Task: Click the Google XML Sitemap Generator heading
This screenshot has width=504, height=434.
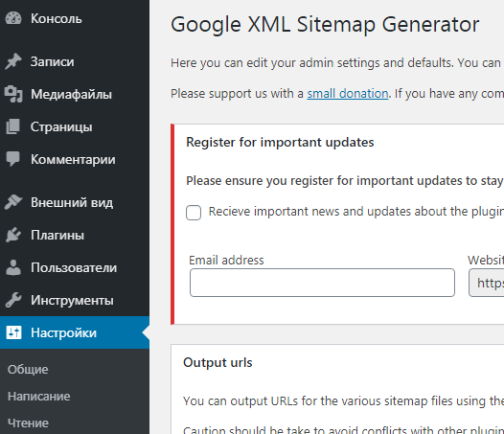Action: pos(325,25)
